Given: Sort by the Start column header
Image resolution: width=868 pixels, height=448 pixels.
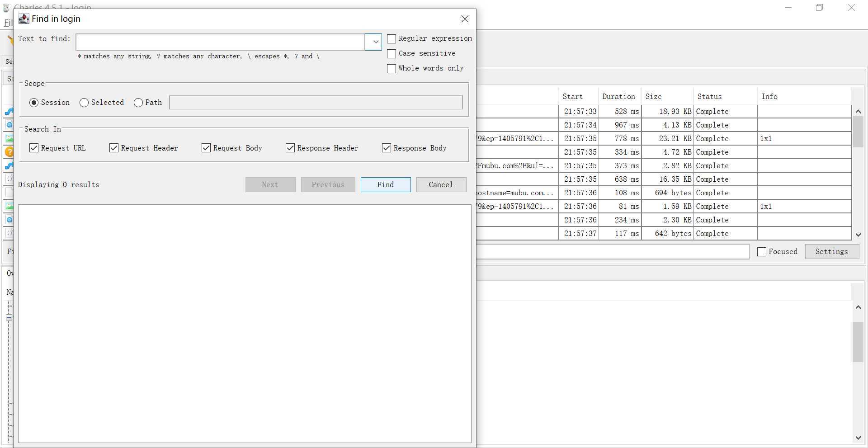Looking at the screenshot, I should coord(579,96).
